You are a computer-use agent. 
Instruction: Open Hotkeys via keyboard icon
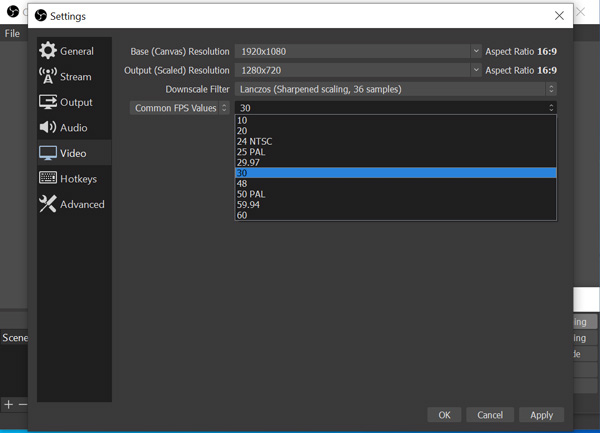[x=48, y=178]
